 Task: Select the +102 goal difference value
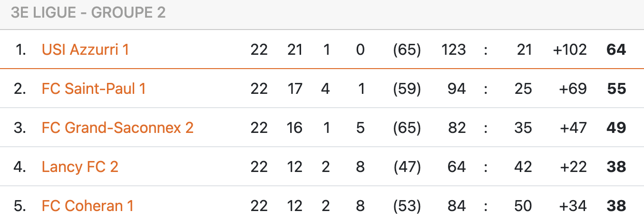click(x=570, y=50)
